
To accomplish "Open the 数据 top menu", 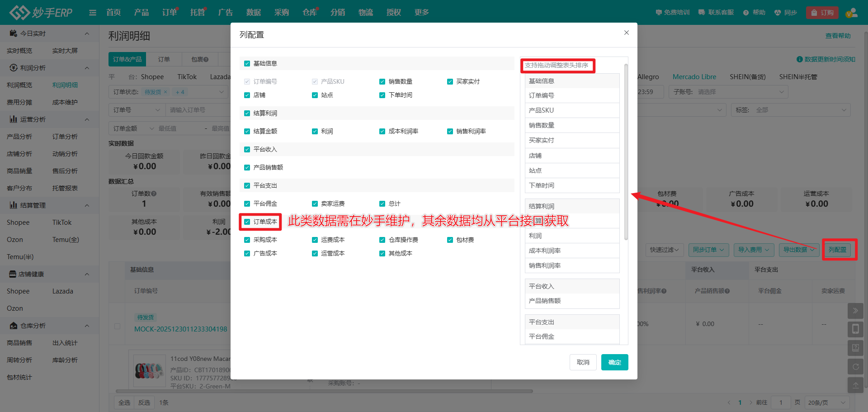I will [254, 13].
